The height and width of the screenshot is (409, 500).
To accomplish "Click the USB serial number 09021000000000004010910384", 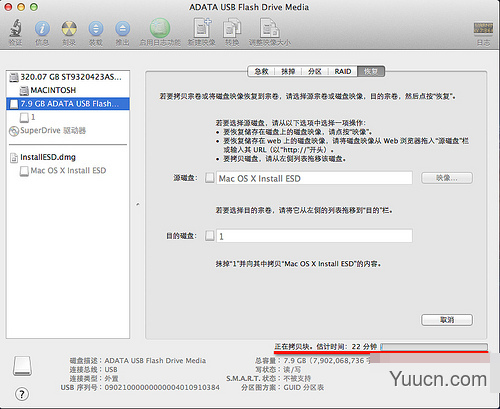I will [x=162, y=388].
